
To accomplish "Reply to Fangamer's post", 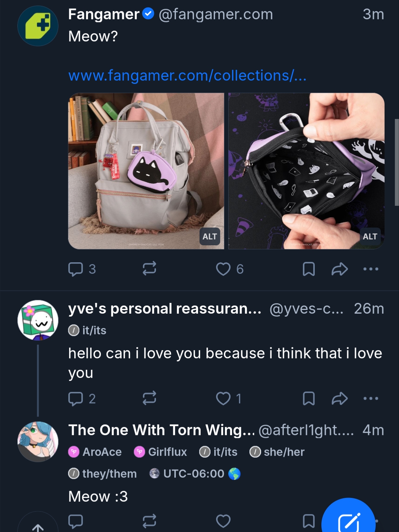I will [76, 269].
